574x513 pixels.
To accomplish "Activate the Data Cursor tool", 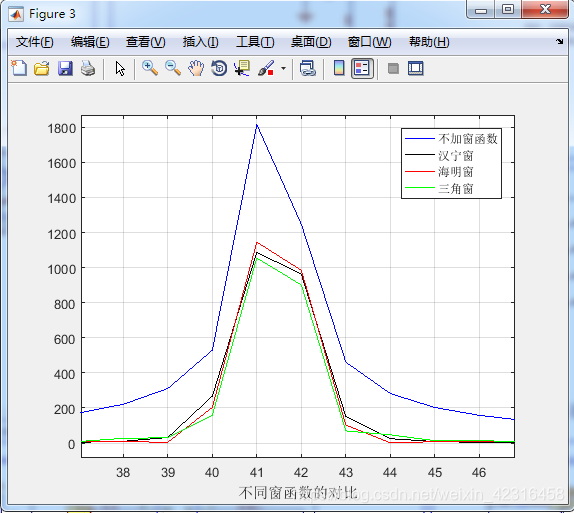I will point(242,68).
